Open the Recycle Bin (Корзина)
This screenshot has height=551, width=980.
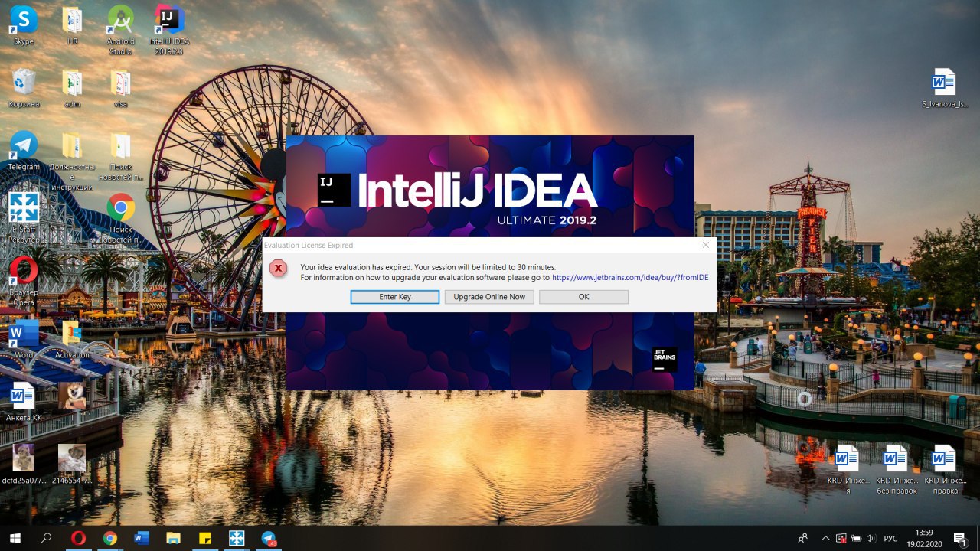tap(24, 87)
